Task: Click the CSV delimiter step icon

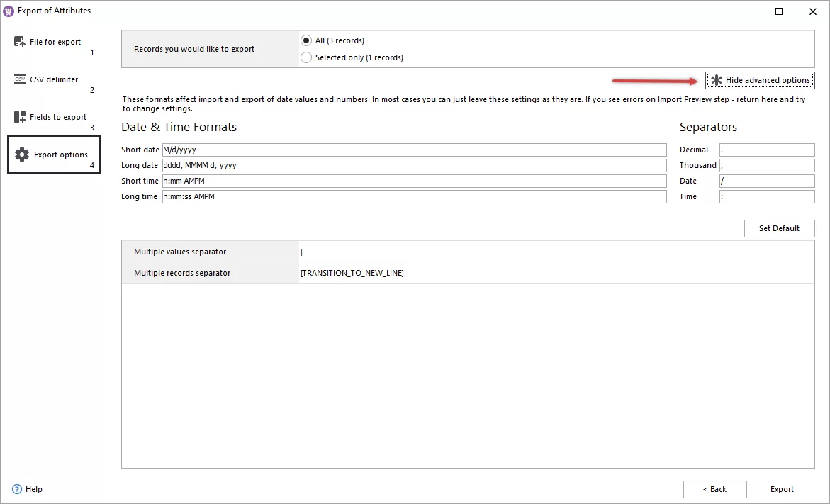Action: point(18,79)
